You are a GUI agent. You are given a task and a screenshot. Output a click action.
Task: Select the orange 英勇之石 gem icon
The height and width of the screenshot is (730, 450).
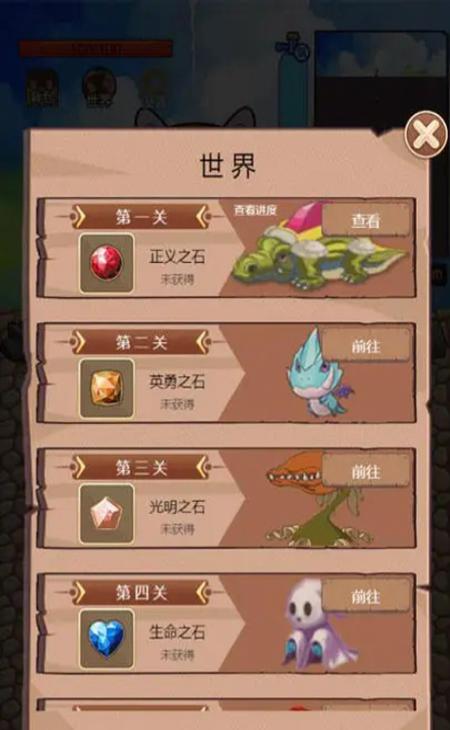107,388
